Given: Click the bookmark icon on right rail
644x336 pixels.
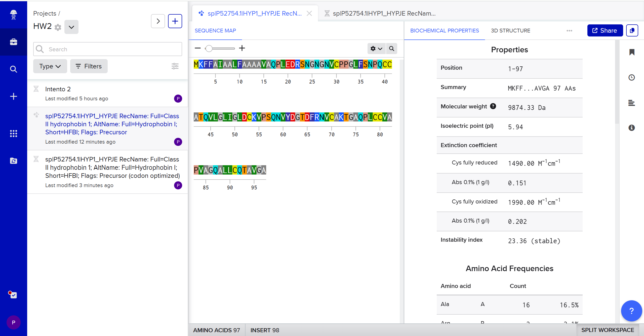Looking at the screenshot, I should 632,52.
